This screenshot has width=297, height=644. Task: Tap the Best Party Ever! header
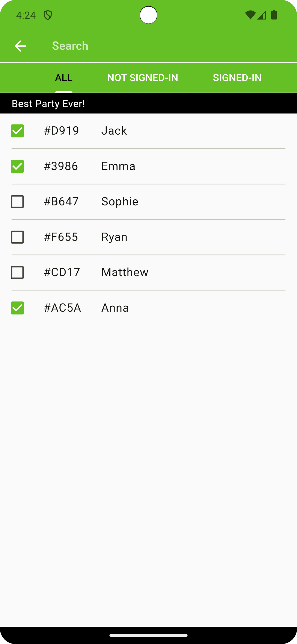point(48,104)
